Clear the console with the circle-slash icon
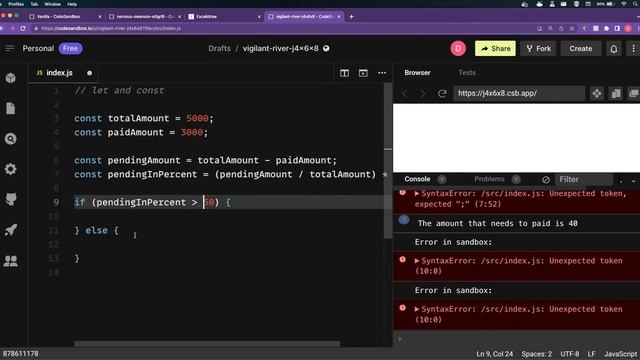 coord(546,180)
